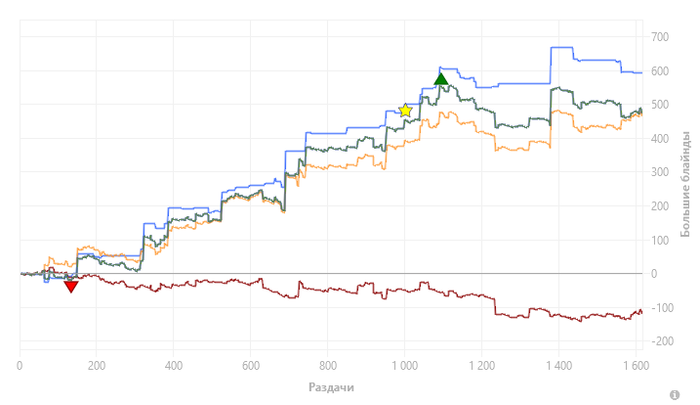Click the green upward triangle marker
The width and height of the screenshot is (700, 405).
pos(440,79)
